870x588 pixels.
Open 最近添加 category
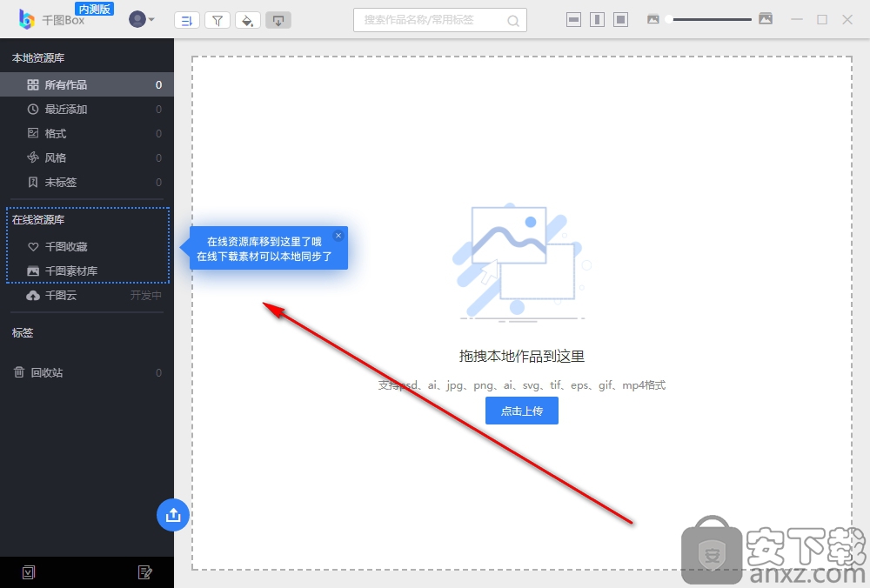86,109
